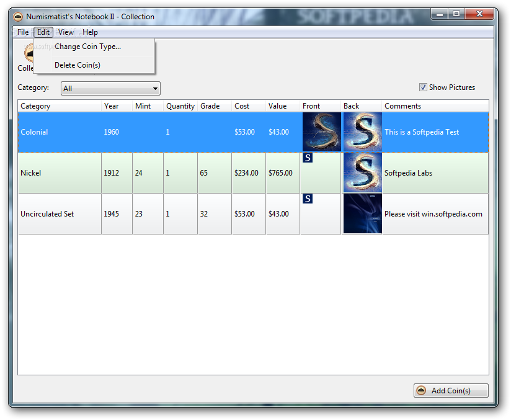Image resolution: width=511 pixels, height=420 pixels.
Task: Click the app icon in the title bar
Action: [x=18, y=16]
